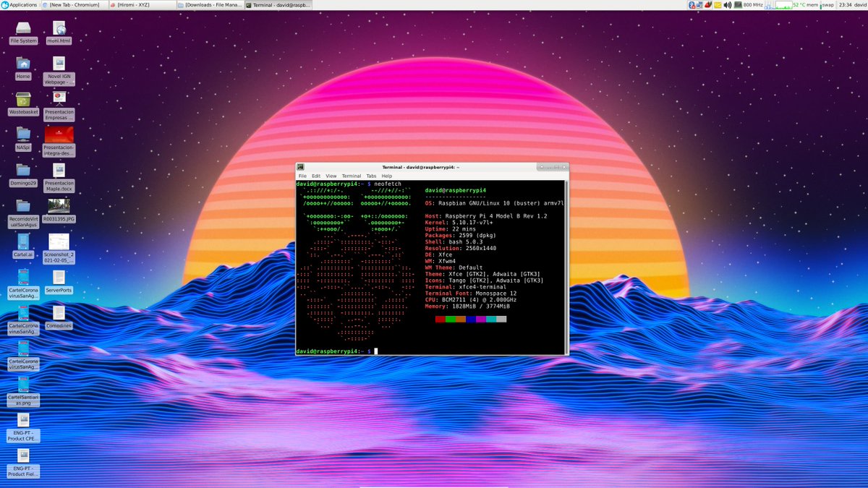Switch to Hiromi - XYZ taskbar button
The image size is (868, 488).
coord(143,4)
